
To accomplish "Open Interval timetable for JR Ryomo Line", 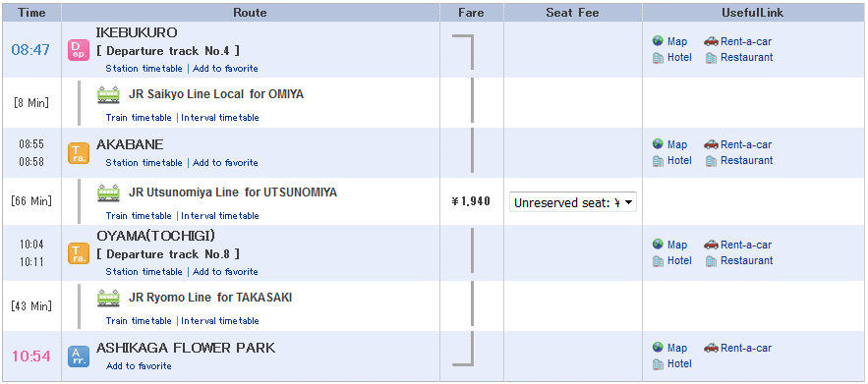I will tap(220, 321).
